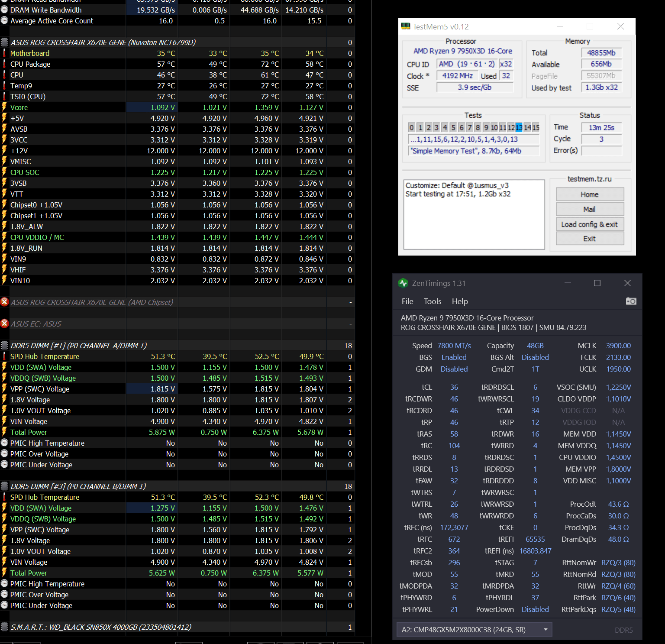Click chip icon beside DDR5 DIMM [#3] header

[4, 486]
